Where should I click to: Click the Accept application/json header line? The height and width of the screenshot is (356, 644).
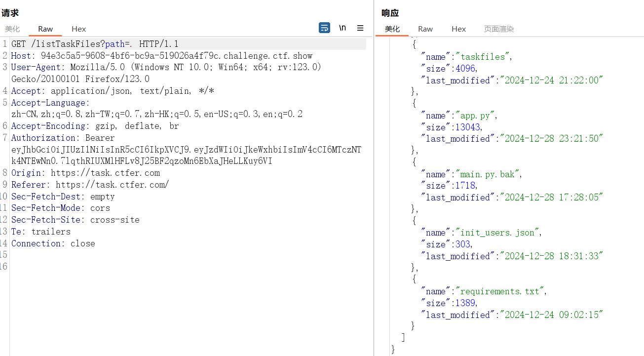[x=113, y=91]
